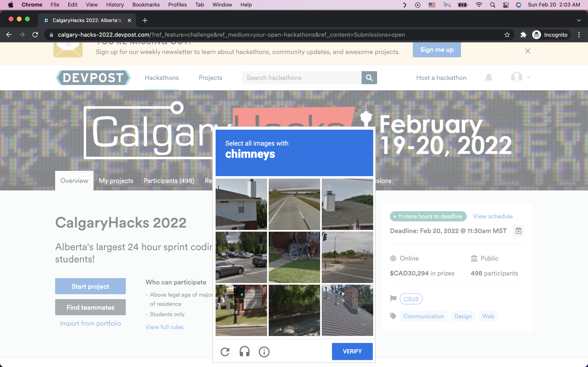Viewport: 588px width, 367px height.
Task: Reload the page
Action: click(x=35, y=35)
